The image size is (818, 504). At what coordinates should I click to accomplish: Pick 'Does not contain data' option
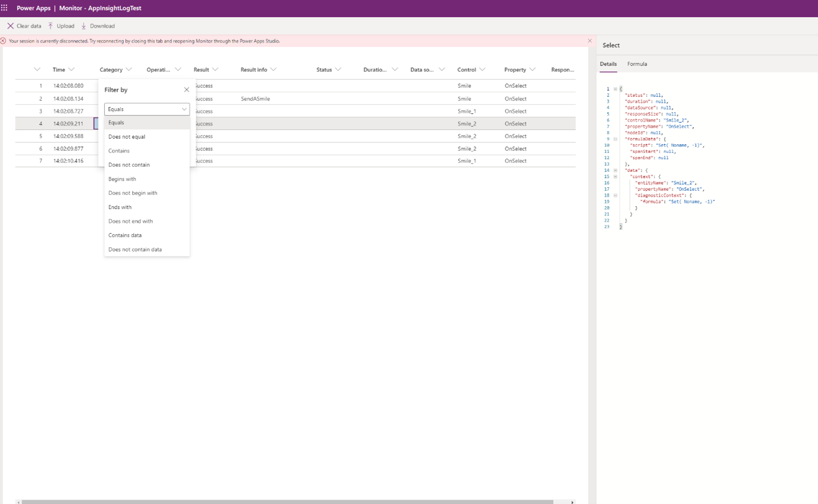135,249
